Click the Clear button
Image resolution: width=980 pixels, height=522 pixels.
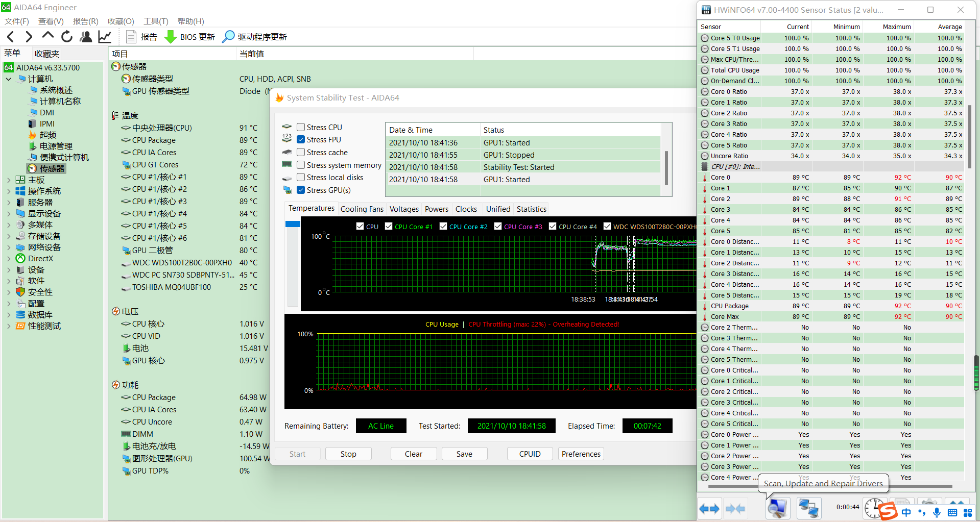coord(414,454)
